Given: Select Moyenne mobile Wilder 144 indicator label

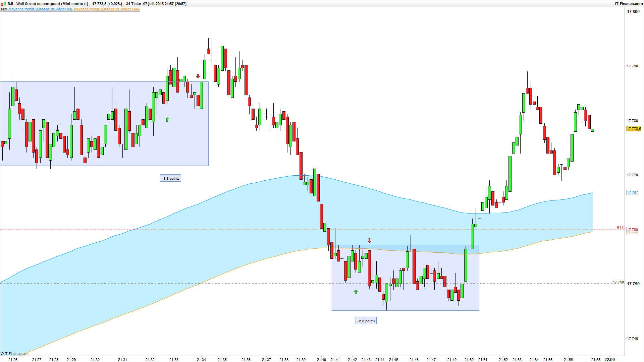Looking at the screenshot, I should tap(106, 9).
